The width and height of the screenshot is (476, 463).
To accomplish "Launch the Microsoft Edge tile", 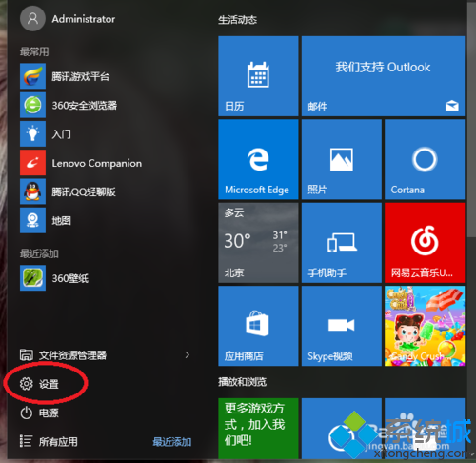I will 258,159.
